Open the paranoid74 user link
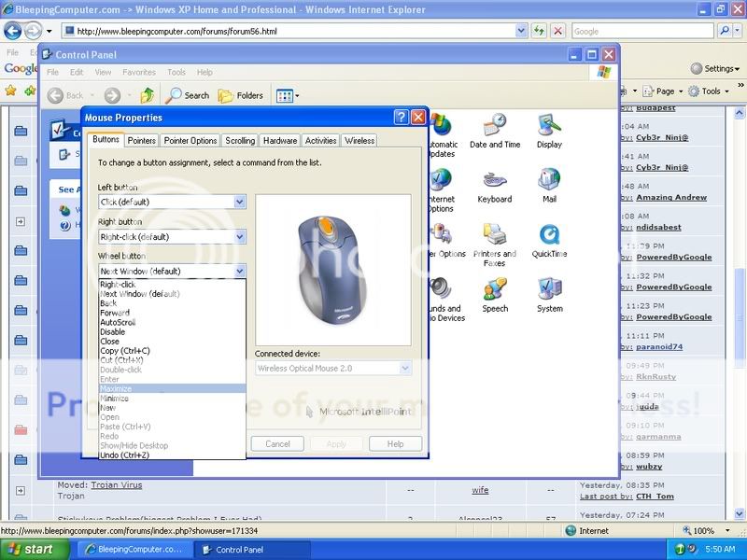The height and width of the screenshot is (560, 747). 659,346
